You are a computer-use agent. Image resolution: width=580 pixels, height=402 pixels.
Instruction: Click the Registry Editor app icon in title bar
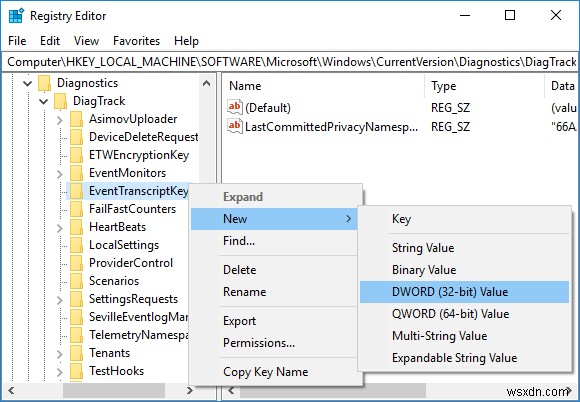[16, 16]
